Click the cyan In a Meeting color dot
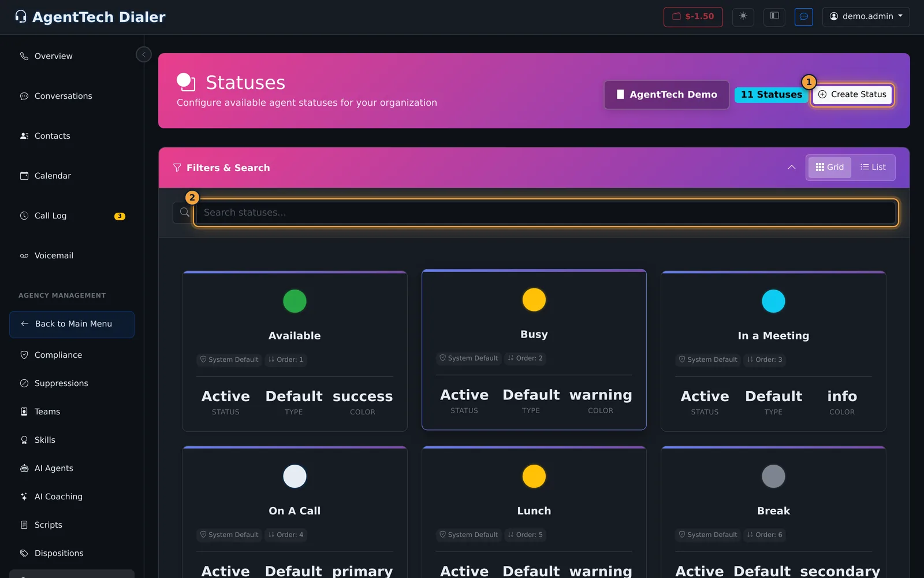This screenshot has width=924, height=578. coord(773,301)
